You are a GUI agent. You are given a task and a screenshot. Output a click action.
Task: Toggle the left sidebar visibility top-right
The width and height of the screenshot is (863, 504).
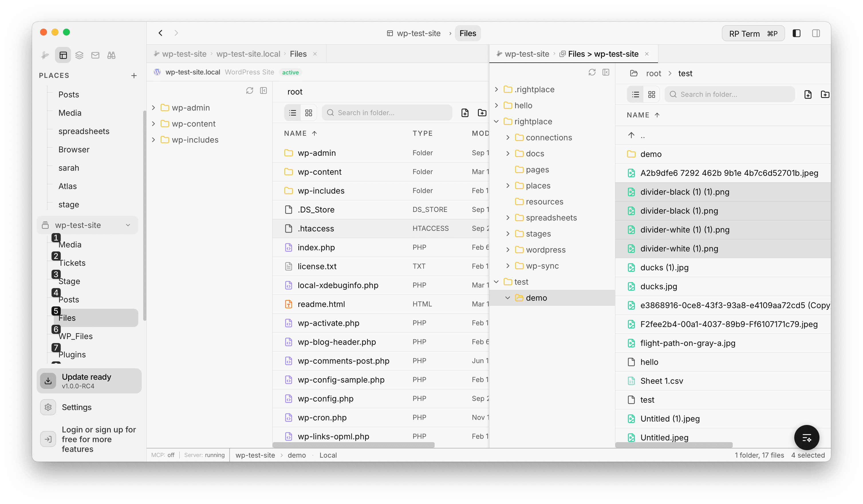point(797,33)
